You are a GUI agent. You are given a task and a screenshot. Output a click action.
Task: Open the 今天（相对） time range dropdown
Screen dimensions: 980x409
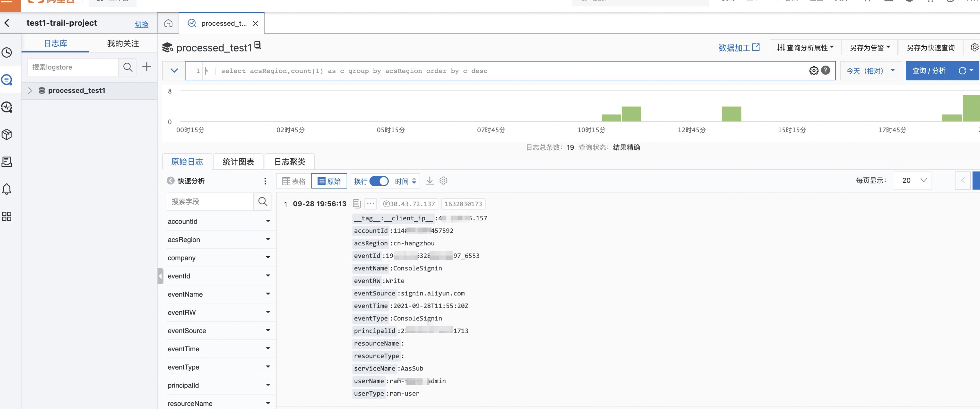pos(870,71)
